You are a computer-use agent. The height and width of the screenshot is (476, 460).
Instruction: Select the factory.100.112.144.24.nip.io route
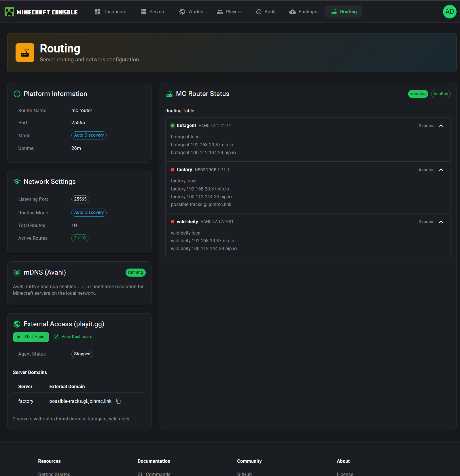pos(201,197)
